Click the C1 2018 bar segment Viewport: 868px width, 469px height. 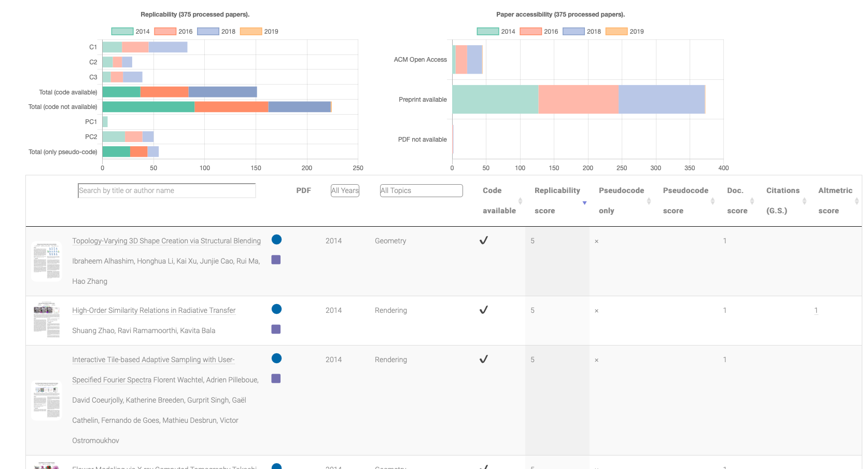click(x=168, y=47)
